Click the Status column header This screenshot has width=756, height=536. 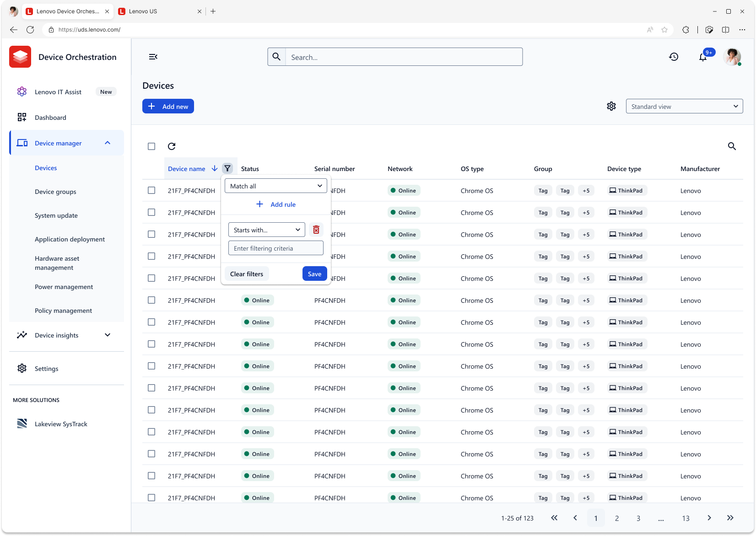click(x=250, y=168)
